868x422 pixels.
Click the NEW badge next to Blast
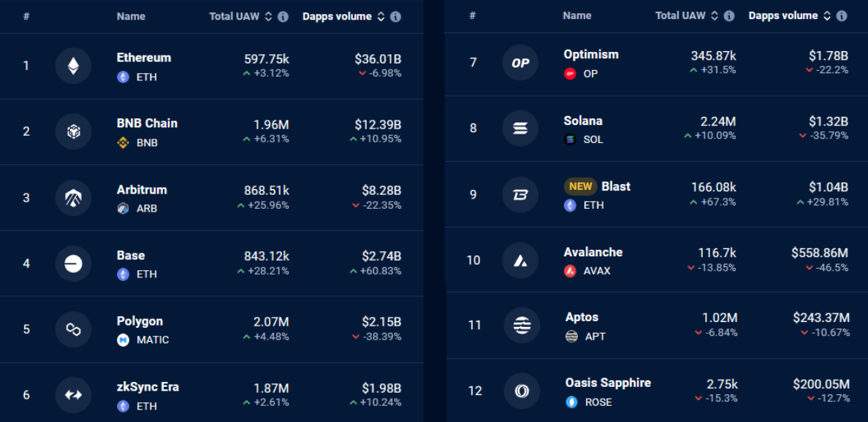pos(580,186)
